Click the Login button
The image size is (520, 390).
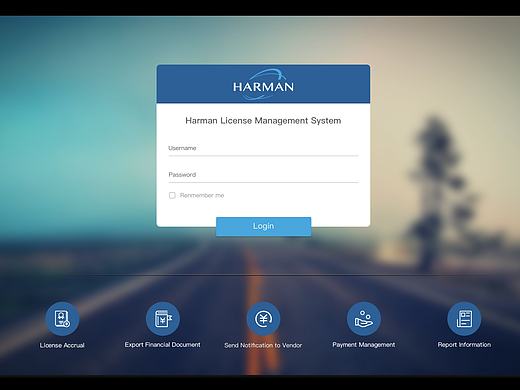(263, 226)
